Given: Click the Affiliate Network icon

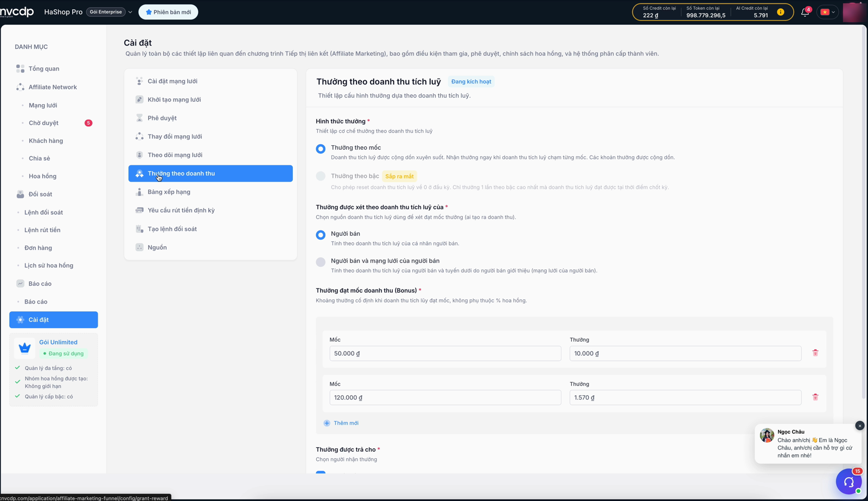Looking at the screenshot, I should pos(20,87).
